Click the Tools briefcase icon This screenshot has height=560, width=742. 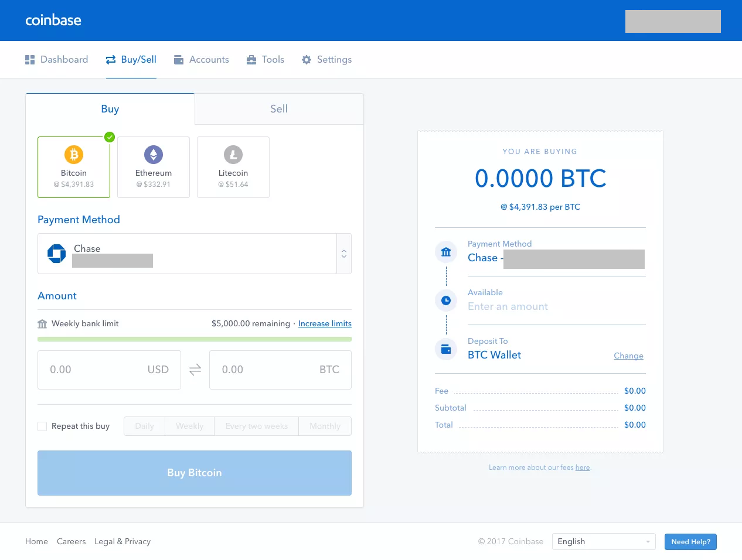tap(251, 60)
